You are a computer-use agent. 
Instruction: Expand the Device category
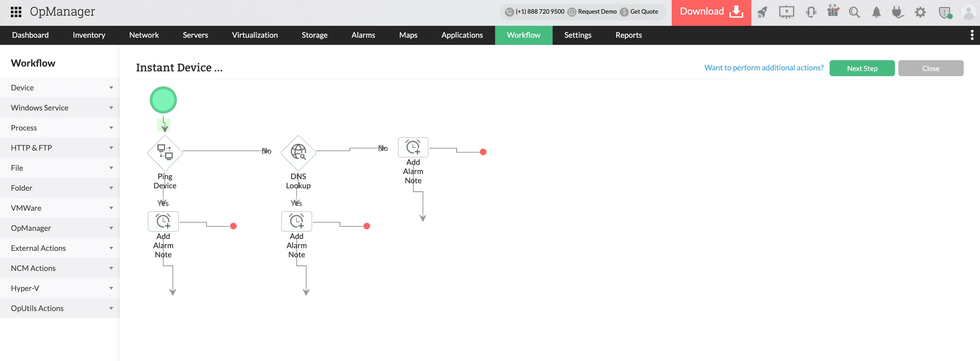pyautogui.click(x=60, y=88)
